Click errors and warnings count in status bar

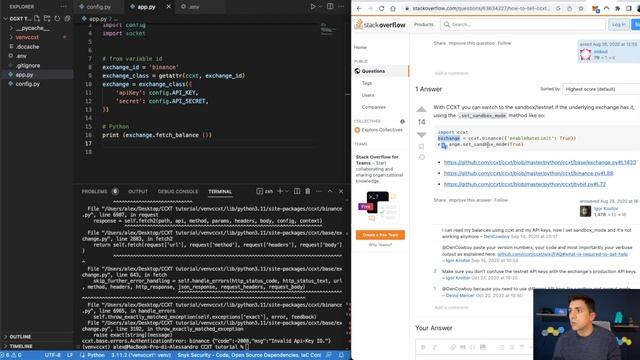coord(12,355)
